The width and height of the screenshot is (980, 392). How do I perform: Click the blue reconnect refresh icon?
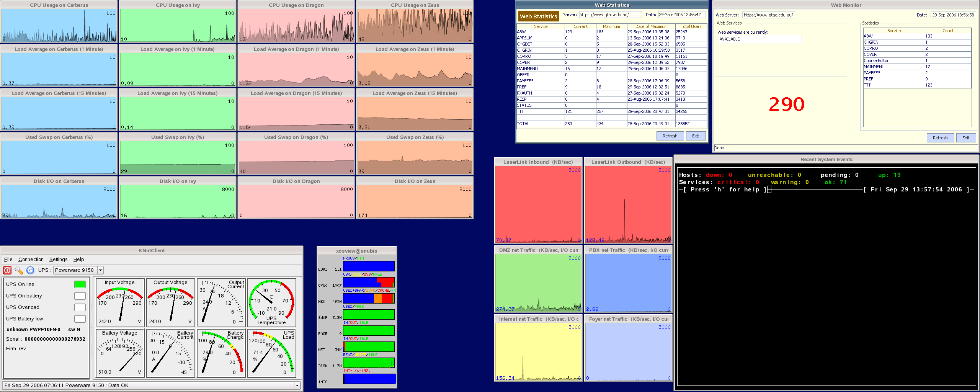click(x=30, y=270)
